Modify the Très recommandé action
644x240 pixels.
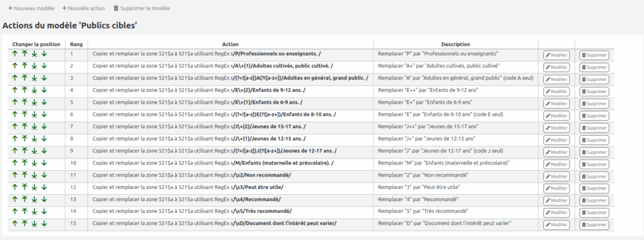click(557, 213)
